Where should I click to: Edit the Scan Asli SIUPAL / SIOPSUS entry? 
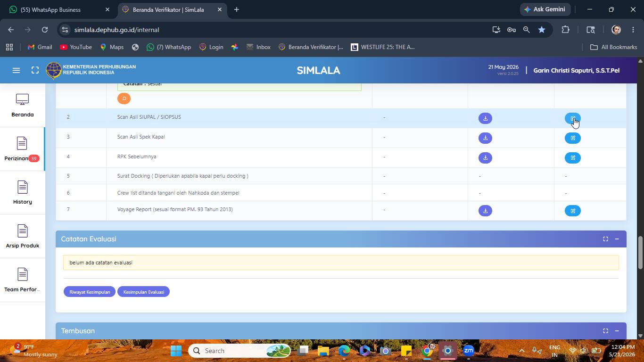[x=573, y=118]
